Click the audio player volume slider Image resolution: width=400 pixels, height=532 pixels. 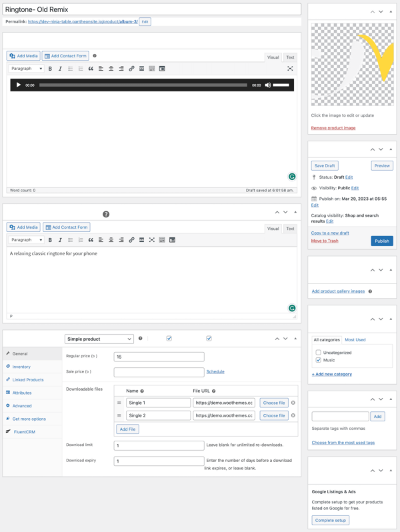point(281,85)
